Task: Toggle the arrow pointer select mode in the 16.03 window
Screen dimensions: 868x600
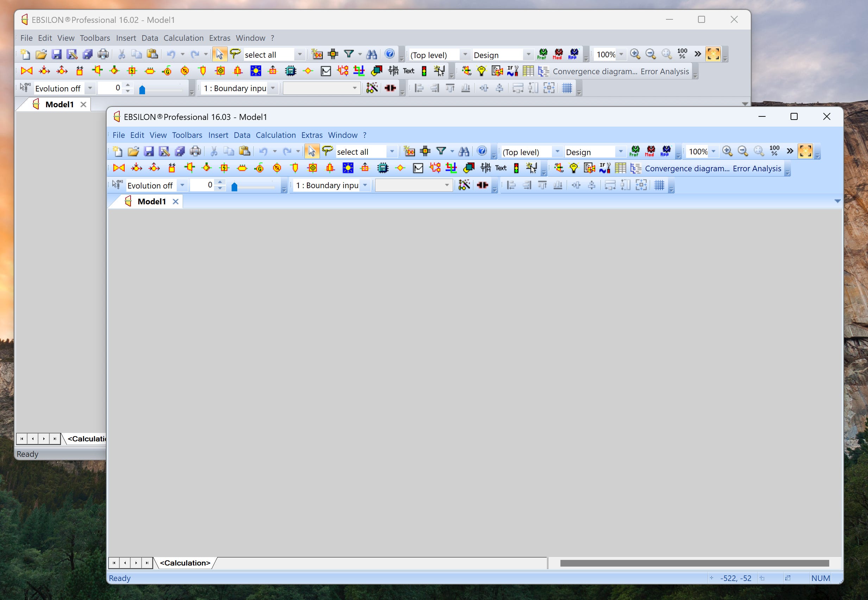Action: click(312, 152)
